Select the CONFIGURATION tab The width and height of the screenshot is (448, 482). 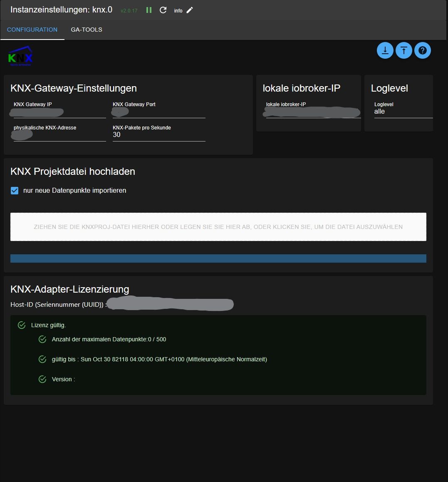[32, 30]
